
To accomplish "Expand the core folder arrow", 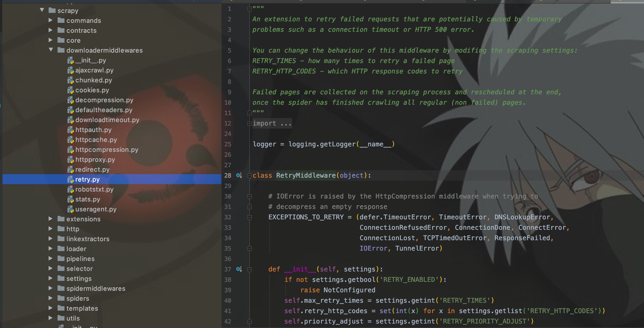I will click(51, 40).
